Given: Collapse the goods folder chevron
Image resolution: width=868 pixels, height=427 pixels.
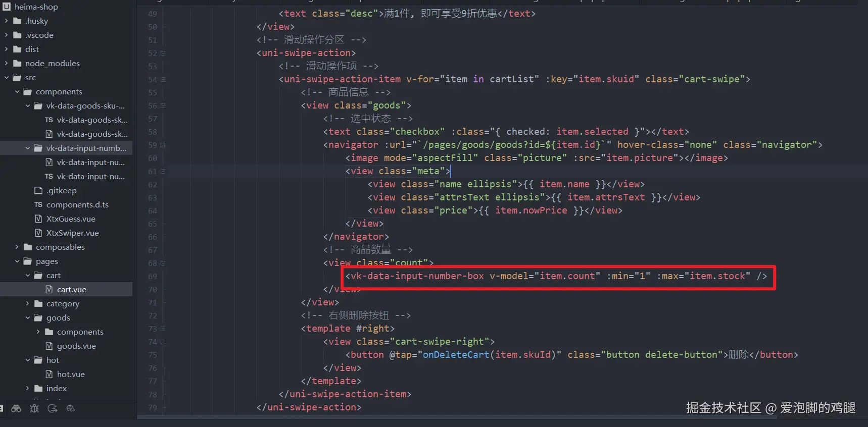Looking at the screenshot, I should point(27,317).
